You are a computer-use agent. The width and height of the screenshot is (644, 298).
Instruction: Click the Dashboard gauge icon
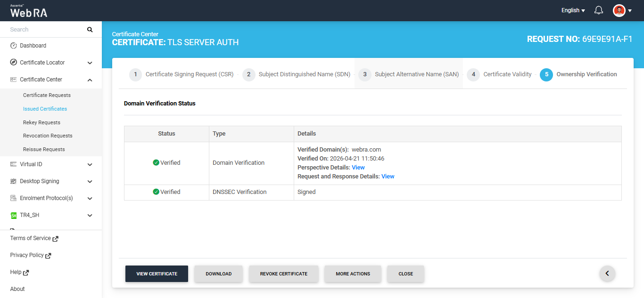tap(13, 46)
